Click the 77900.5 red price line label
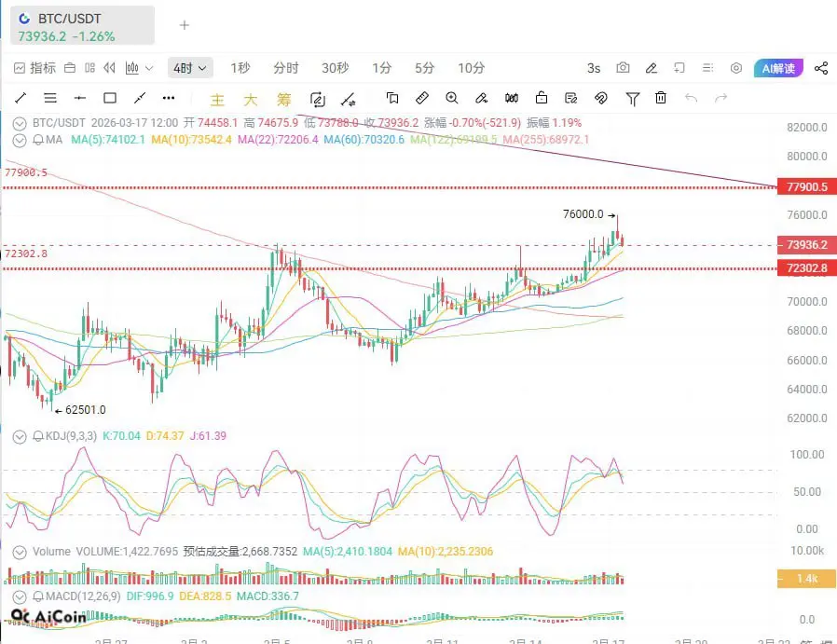The width and height of the screenshot is (837, 644). [x=807, y=186]
